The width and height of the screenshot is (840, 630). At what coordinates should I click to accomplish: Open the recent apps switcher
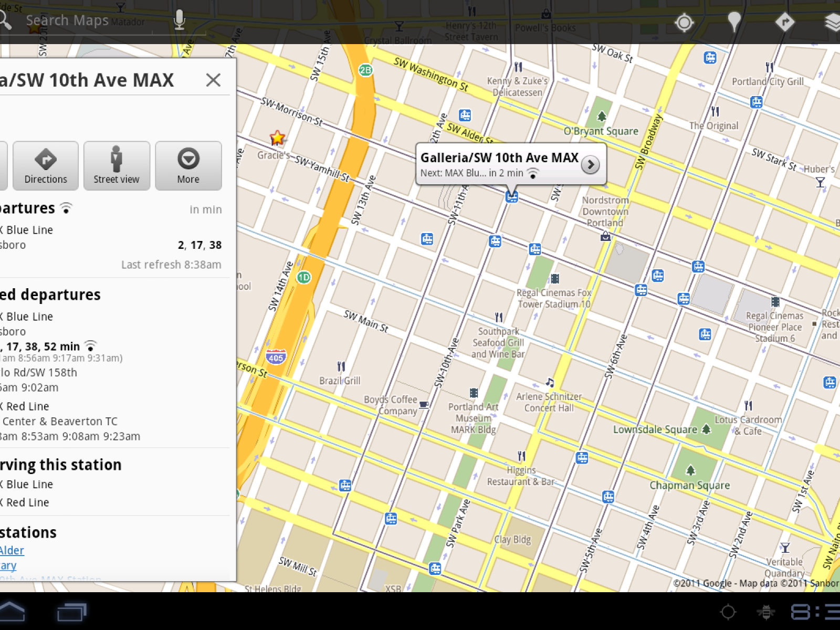tap(71, 612)
